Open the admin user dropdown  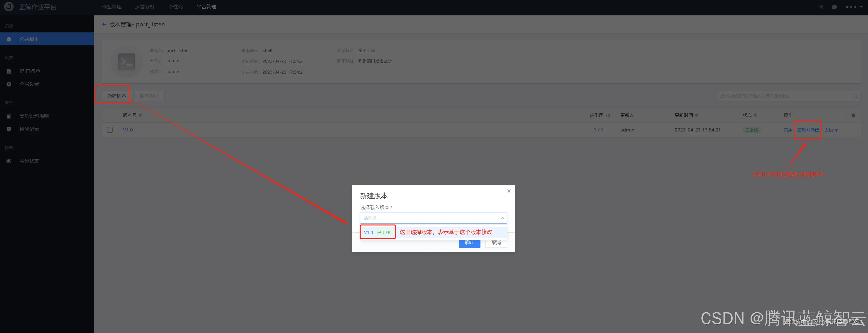click(x=853, y=7)
